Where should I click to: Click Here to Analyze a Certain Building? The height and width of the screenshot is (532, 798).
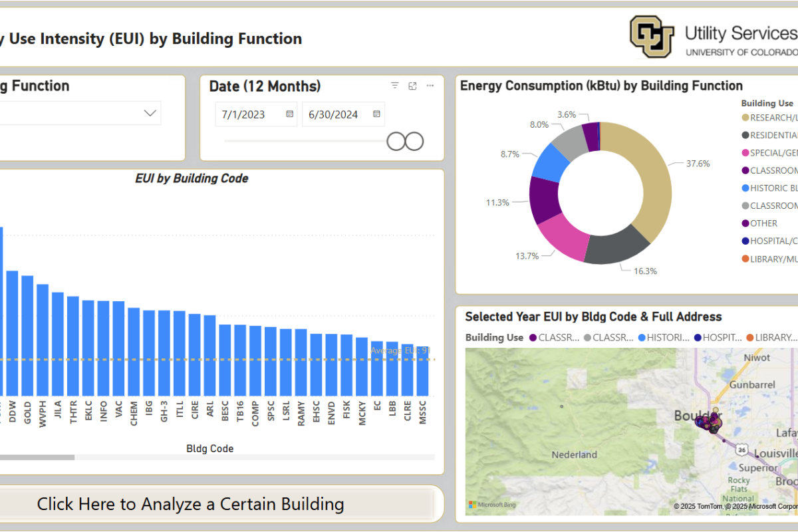point(190,504)
